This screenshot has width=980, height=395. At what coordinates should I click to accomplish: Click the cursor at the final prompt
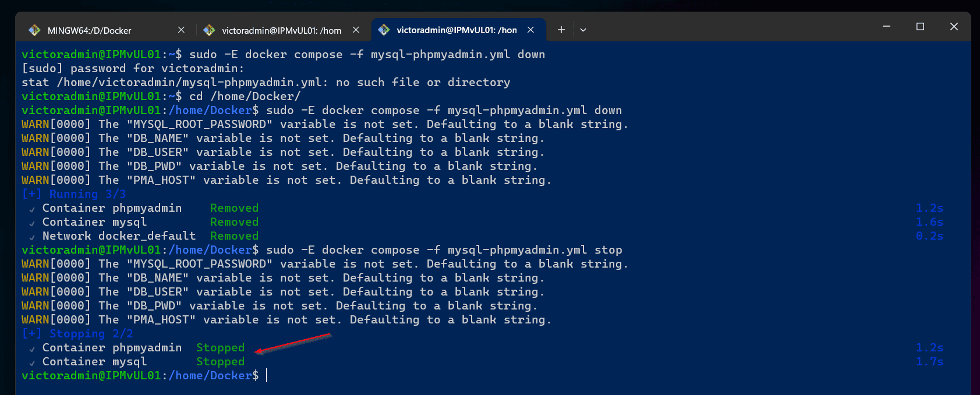[267, 375]
